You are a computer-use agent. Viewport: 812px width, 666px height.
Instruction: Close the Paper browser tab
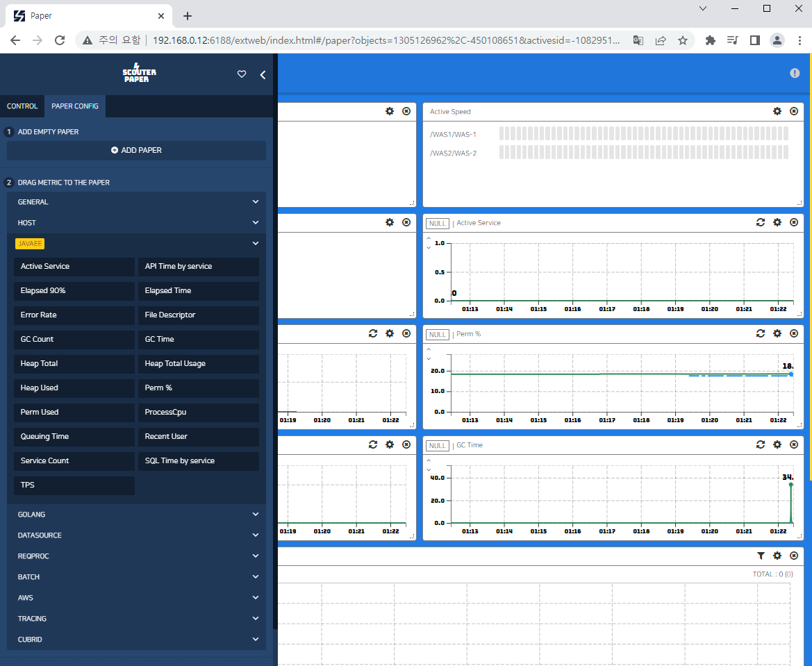point(161,16)
